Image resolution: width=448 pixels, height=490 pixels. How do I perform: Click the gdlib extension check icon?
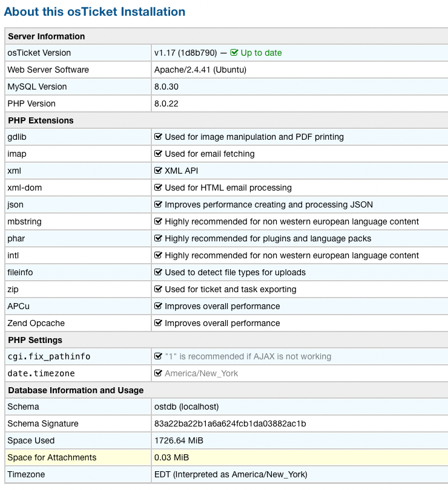click(x=159, y=137)
